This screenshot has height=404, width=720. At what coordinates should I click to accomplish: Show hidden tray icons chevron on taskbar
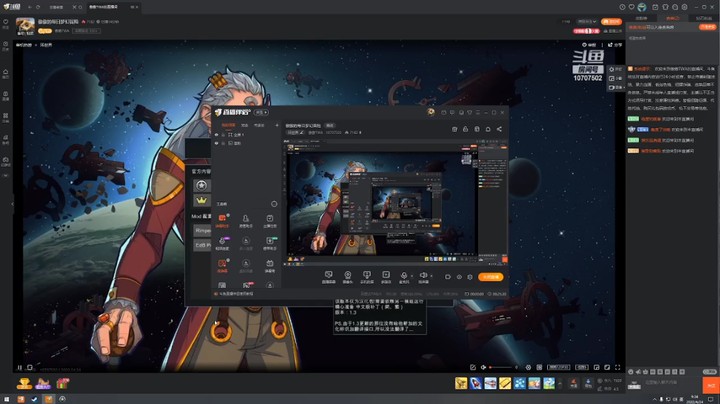point(655,399)
